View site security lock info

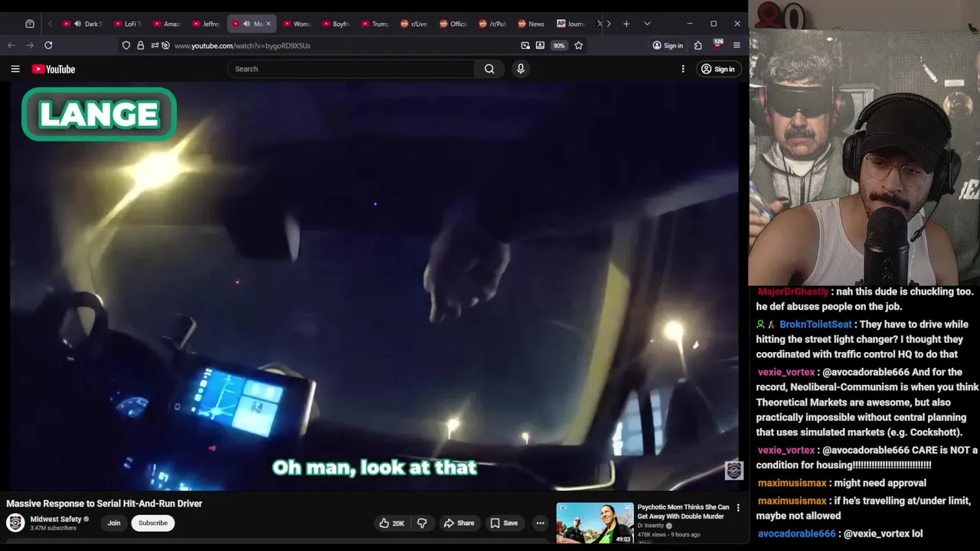point(140,45)
